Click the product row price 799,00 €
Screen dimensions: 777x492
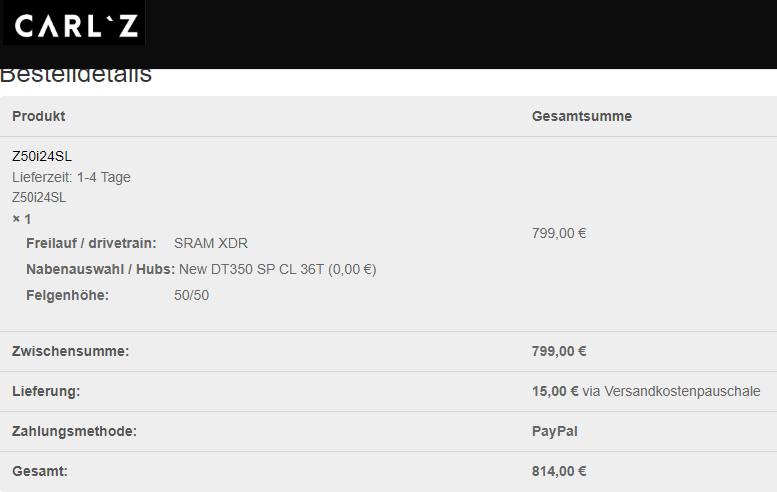(x=559, y=233)
